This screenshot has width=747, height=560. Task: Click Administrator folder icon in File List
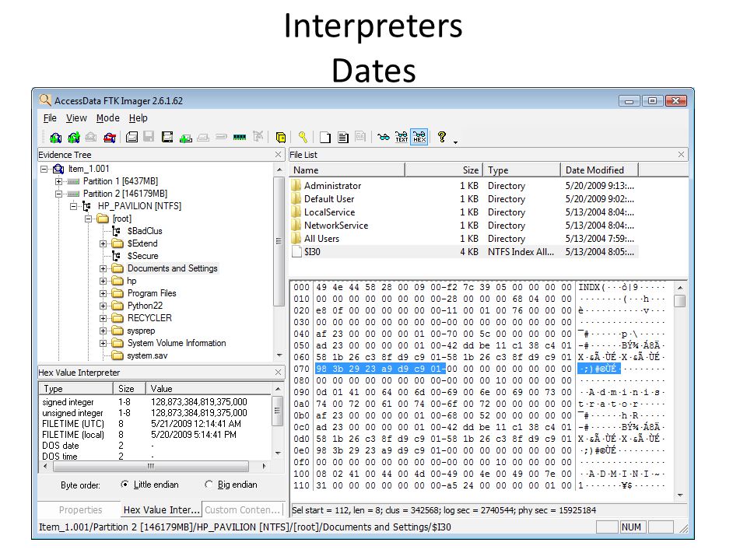pyautogui.click(x=296, y=186)
